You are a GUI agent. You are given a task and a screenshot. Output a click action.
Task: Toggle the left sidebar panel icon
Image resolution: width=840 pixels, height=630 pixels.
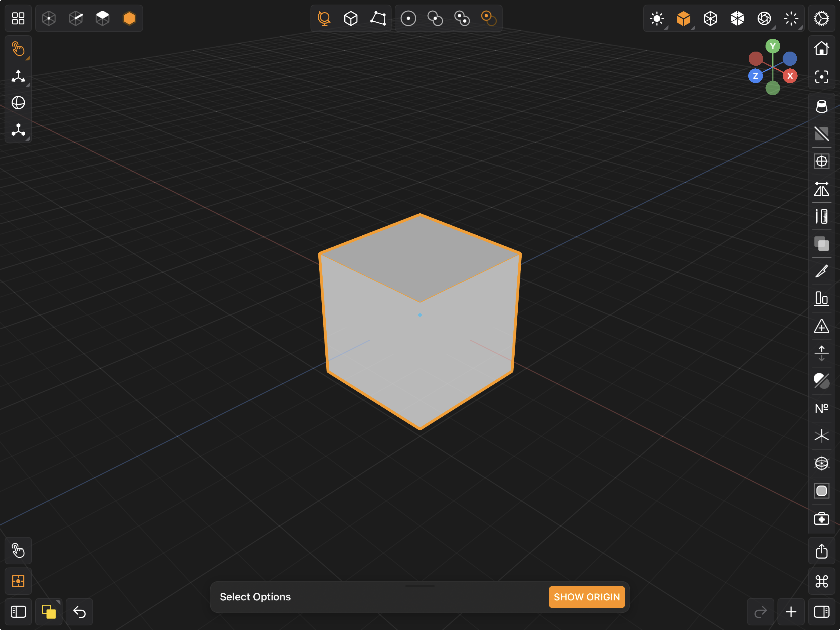coord(18,612)
